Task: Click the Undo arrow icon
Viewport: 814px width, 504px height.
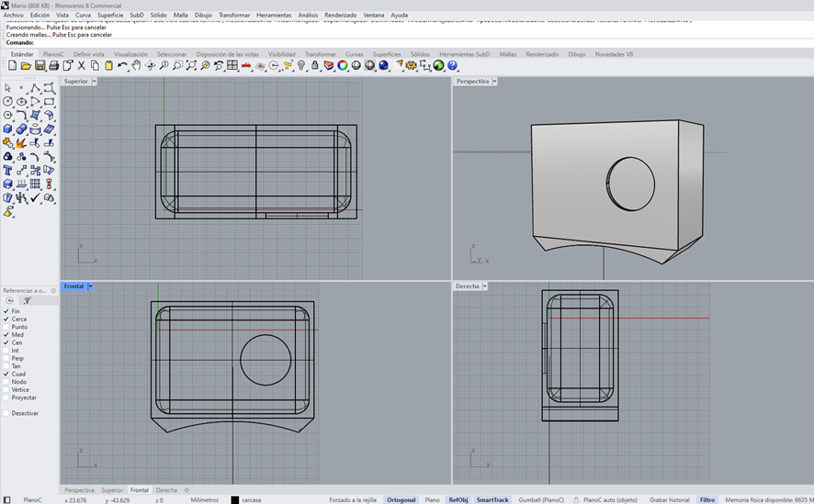Action: point(122,66)
